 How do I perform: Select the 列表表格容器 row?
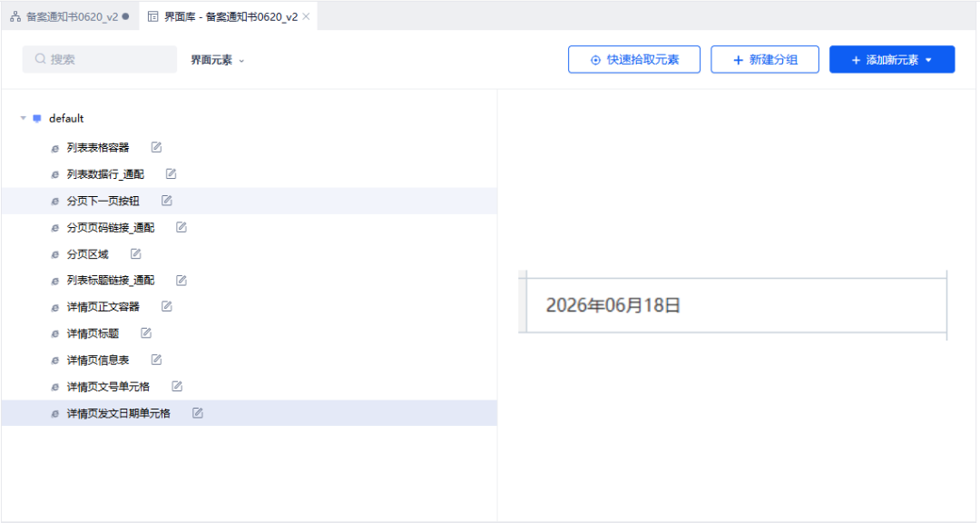[249, 148]
